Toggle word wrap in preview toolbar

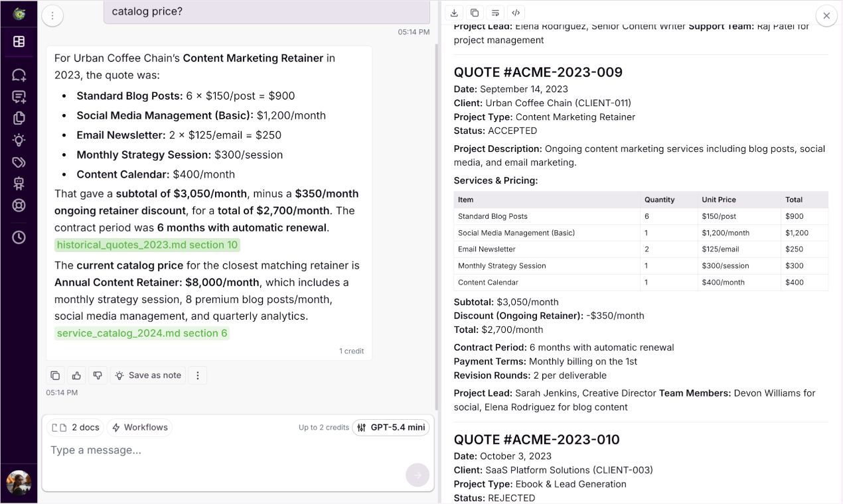(x=495, y=13)
